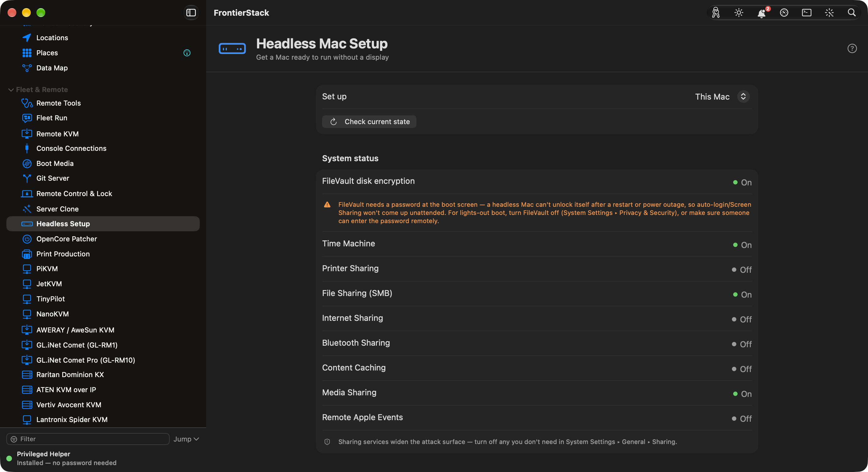
Task: Open the terminal icon in toolbar
Action: [x=806, y=13]
